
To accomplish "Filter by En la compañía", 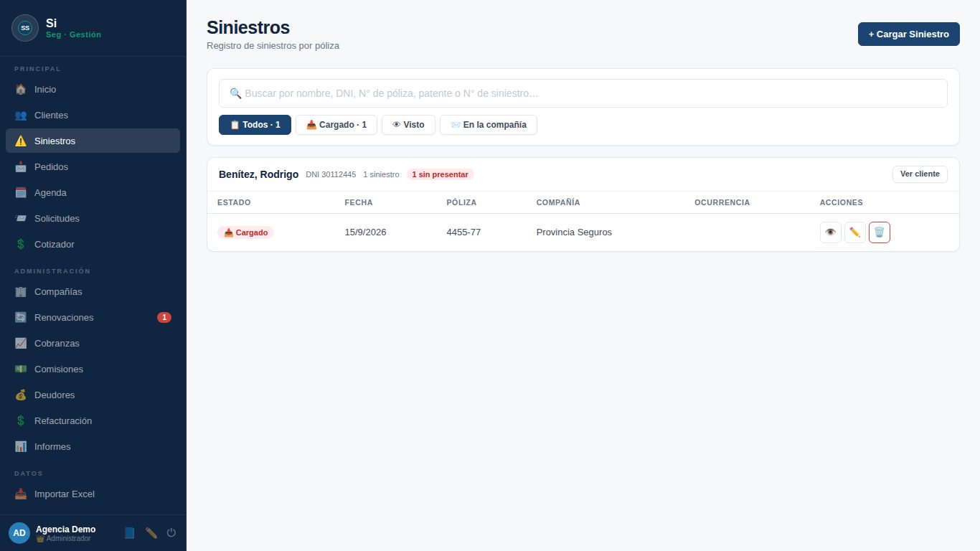I will (489, 125).
